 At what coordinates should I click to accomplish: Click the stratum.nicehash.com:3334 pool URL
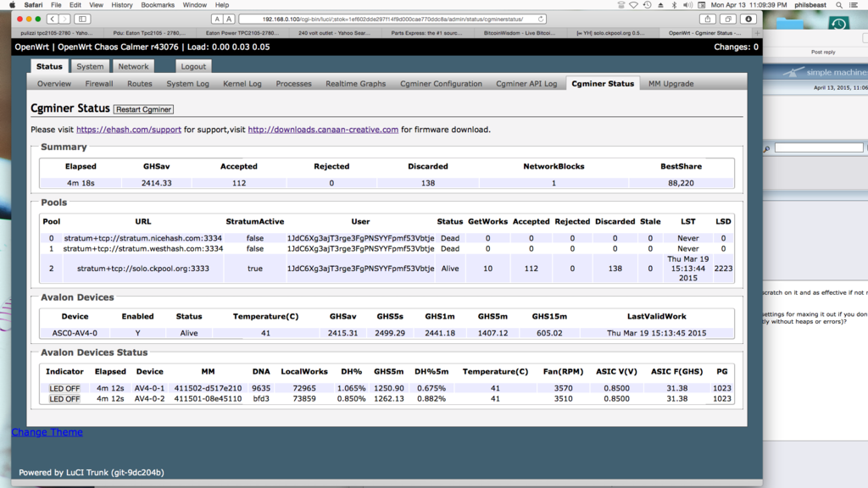click(142, 238)
